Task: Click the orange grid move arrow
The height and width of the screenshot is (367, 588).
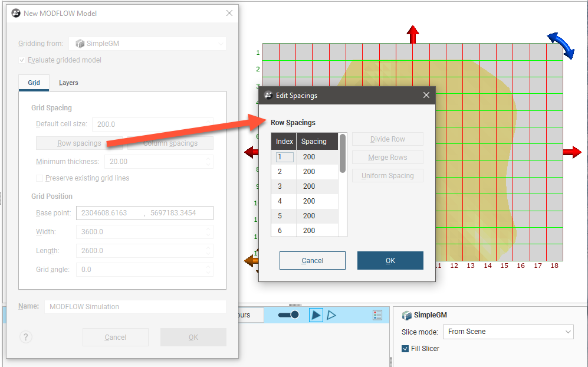Action: point(250,261)
